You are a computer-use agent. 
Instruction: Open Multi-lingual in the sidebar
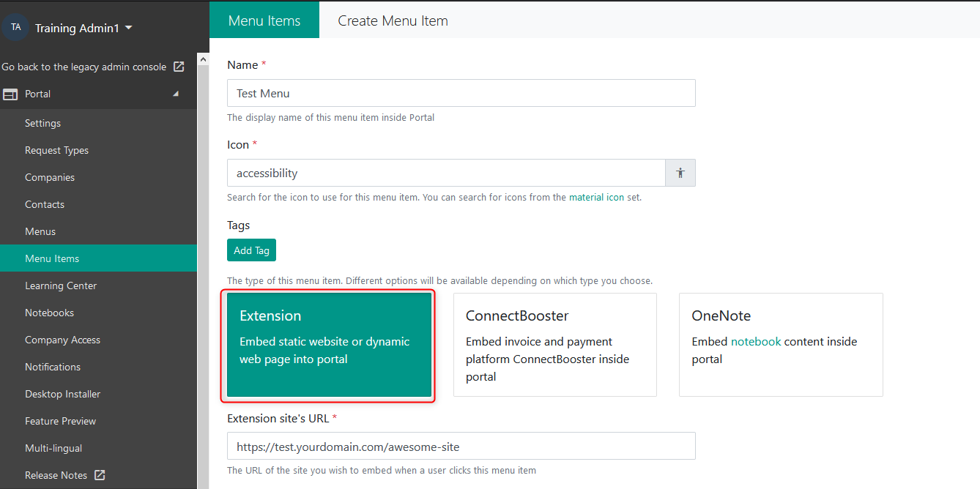(x=98, y=448)
